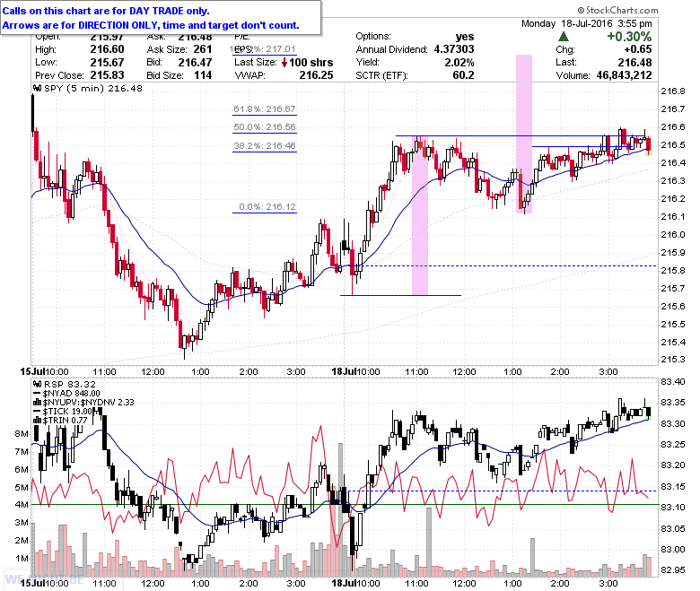Click the Options value yes

465,37
